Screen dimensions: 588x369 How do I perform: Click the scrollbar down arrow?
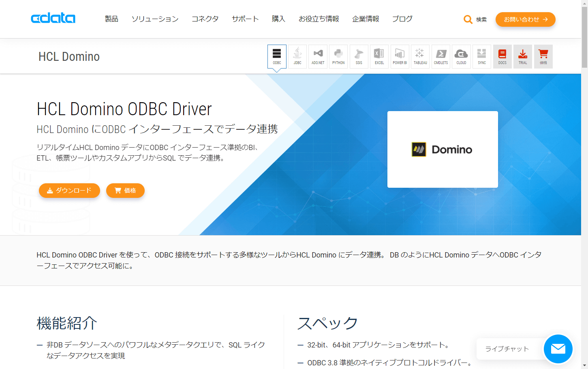[584, 365]
